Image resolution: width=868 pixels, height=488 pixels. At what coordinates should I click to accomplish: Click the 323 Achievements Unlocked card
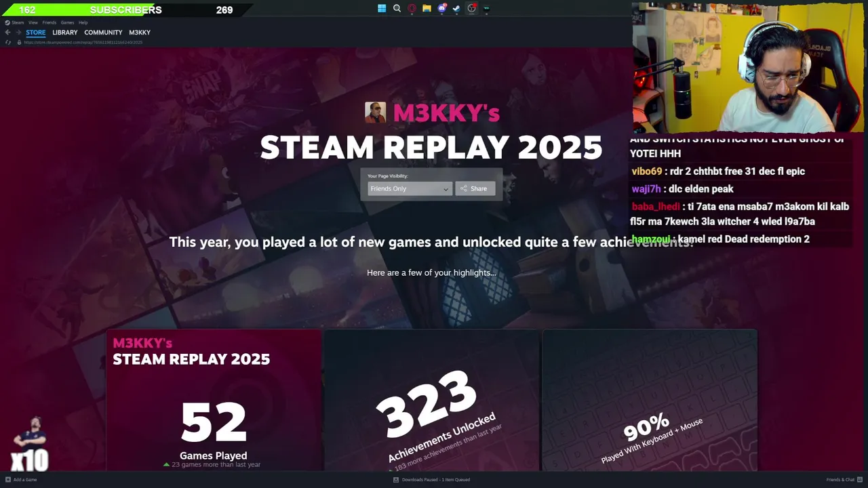pyautogui.click(x=432, y=400)
